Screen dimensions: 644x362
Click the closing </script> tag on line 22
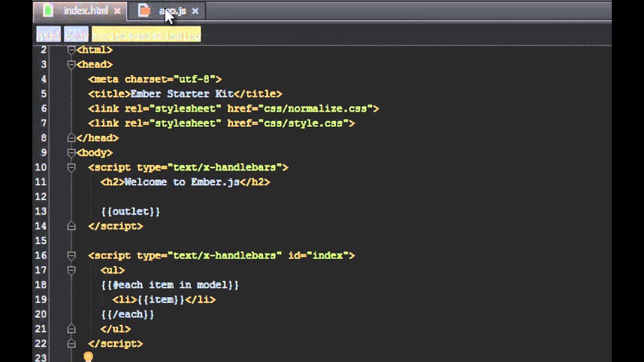[116, 343]
